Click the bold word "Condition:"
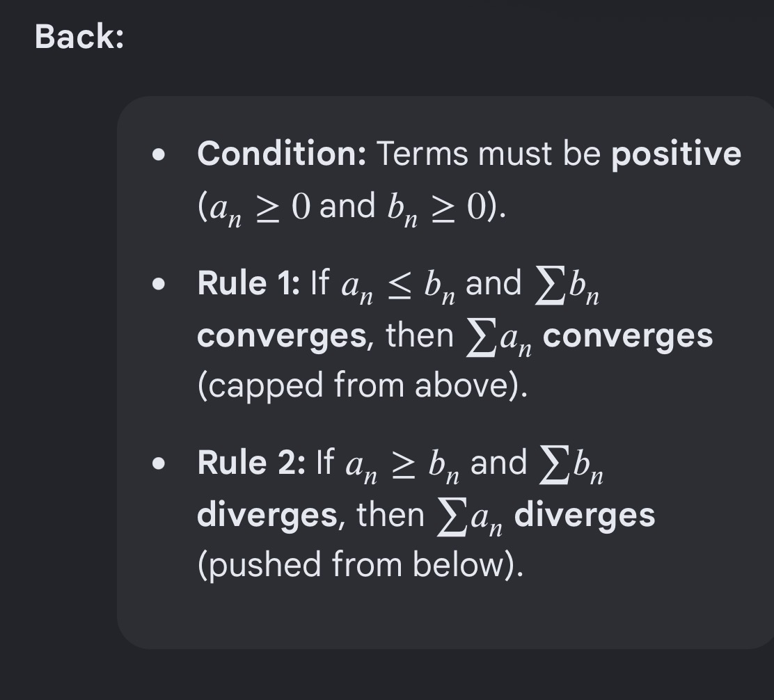 [281, 153]
